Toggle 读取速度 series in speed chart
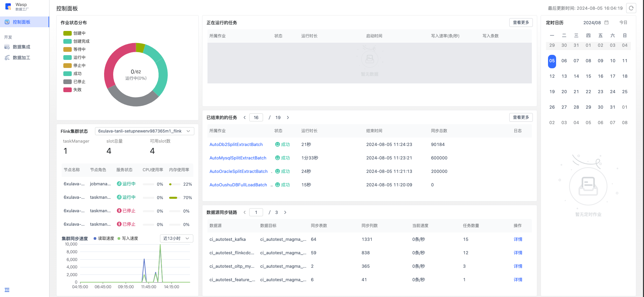 (x=104, y=238)
